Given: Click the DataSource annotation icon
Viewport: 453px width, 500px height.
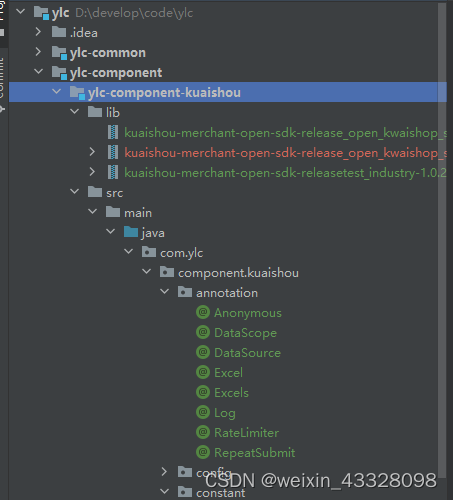Looking at the screenshot, I should tap(203, 352).
